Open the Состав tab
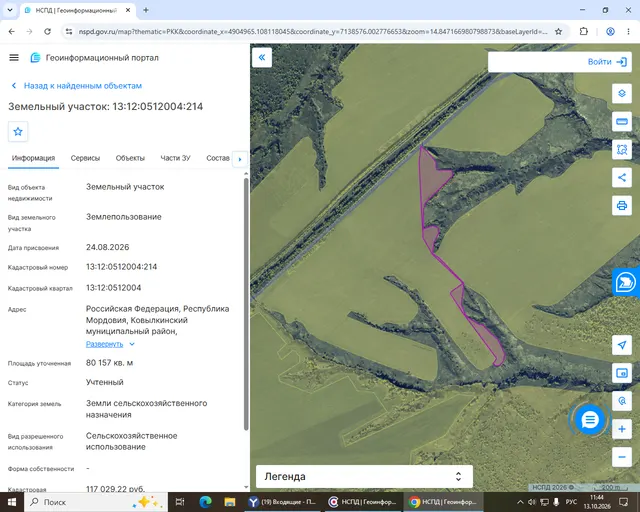Image resolution: width=640 pixels, height=512 pixels. 218,158
